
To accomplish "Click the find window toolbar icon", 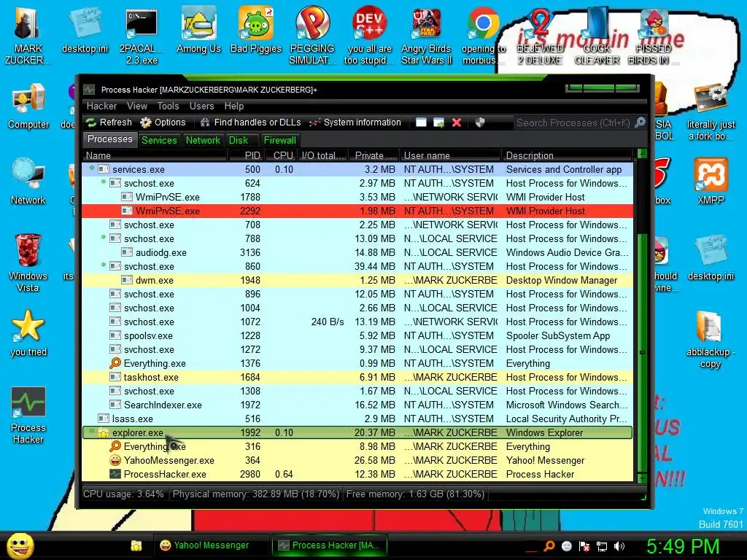I will (421, 122).
